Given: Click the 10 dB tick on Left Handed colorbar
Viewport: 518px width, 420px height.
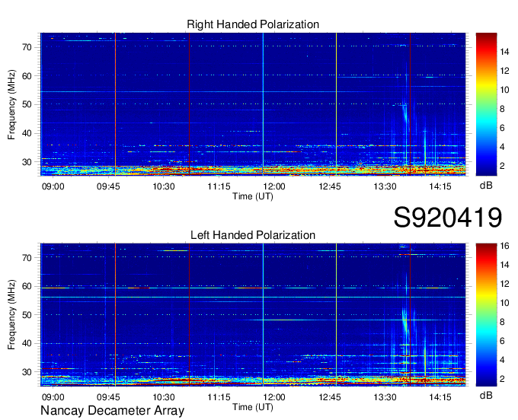Looking at the screenshot, I should (x=504, y=303).
